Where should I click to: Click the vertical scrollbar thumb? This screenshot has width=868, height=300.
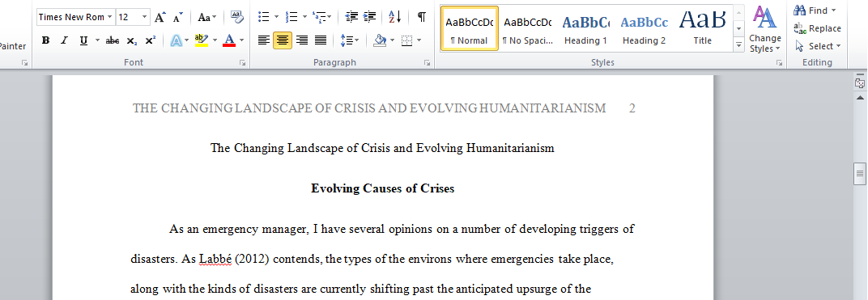click(860, 174)
